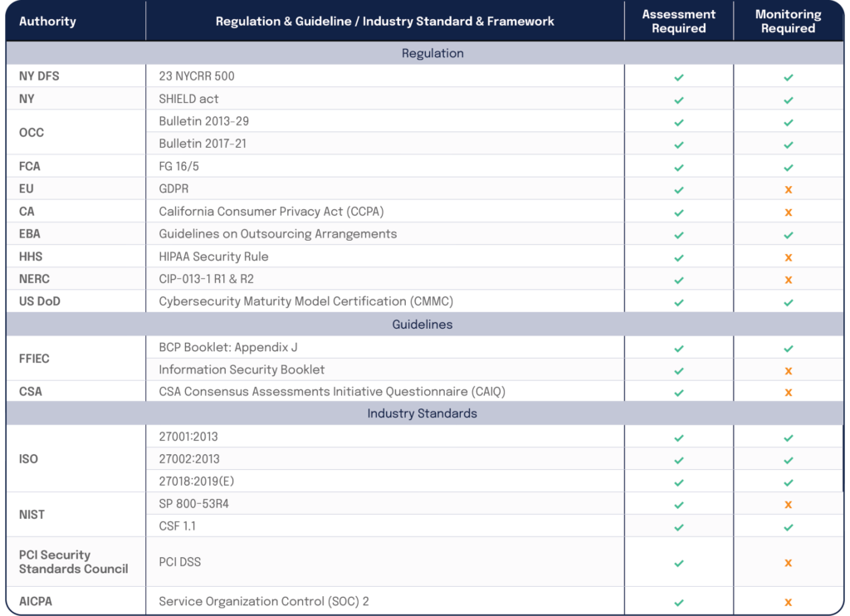Click the orange X for CSA CAIQ row
Viewport: 850px width, 616px height.
click(788, 393)
